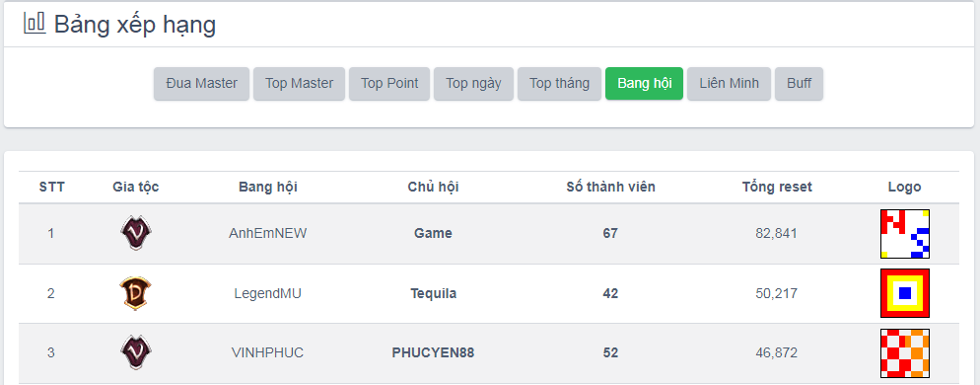Select the Top Point tab

tap(389, 83)
